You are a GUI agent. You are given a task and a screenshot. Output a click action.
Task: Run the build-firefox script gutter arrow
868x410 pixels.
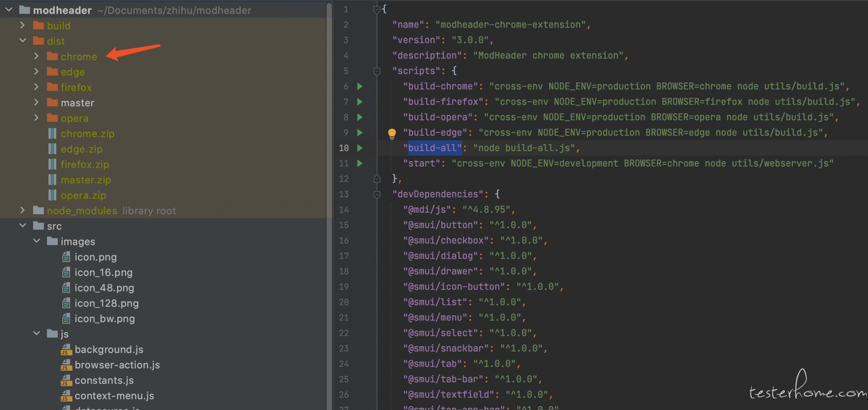coord(360,101)
